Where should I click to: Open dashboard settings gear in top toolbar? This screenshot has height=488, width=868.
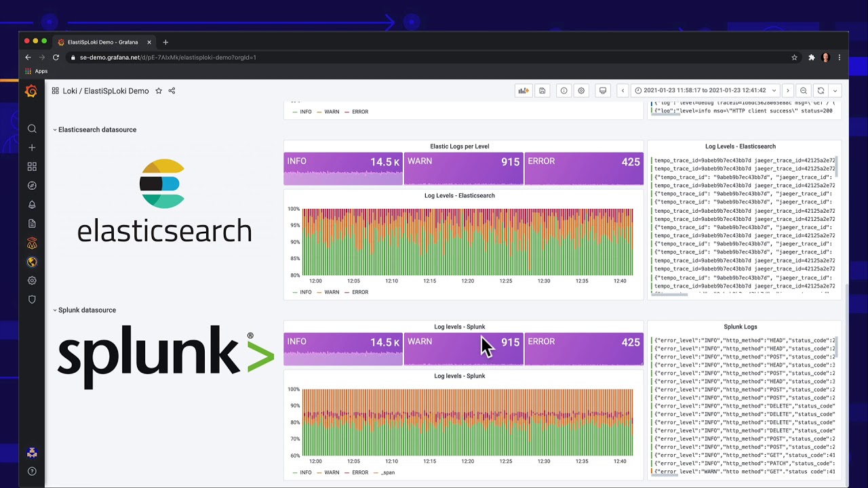[581, 91]
